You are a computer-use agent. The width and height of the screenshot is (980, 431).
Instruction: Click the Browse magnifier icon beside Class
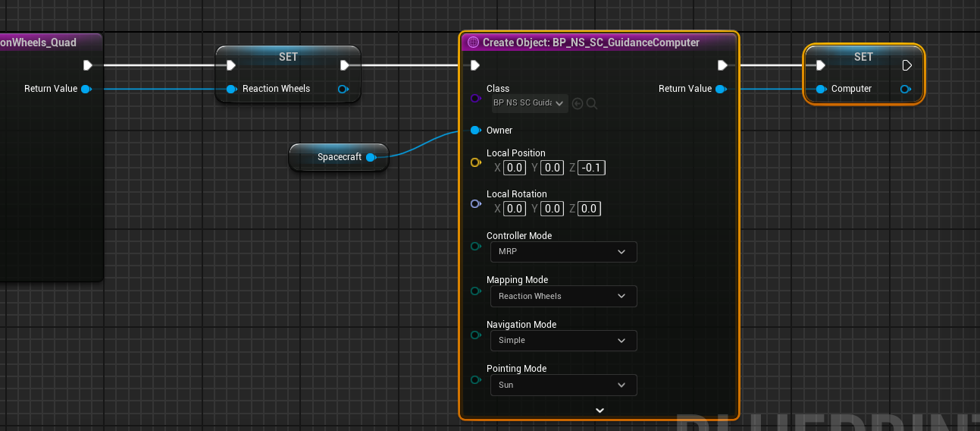(592, 103)
